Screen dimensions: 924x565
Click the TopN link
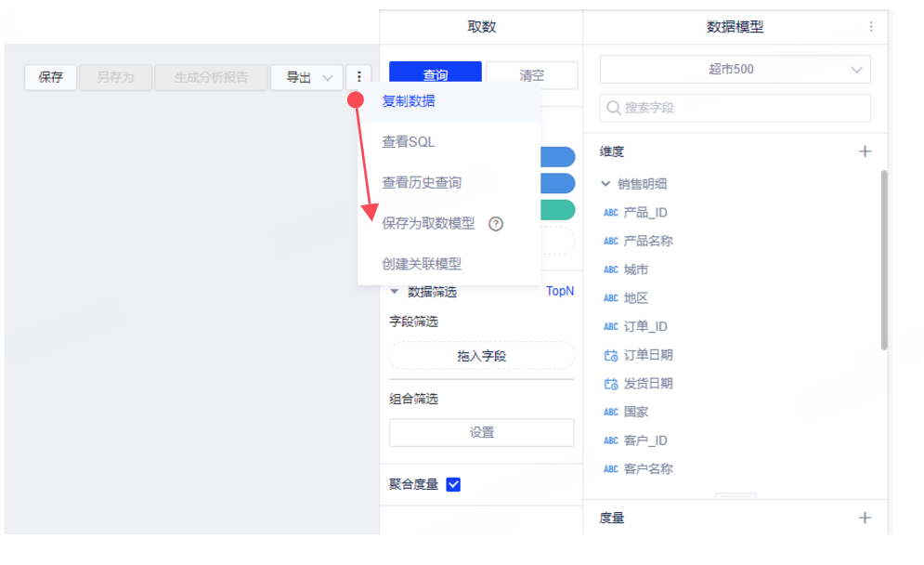[560, 292]
